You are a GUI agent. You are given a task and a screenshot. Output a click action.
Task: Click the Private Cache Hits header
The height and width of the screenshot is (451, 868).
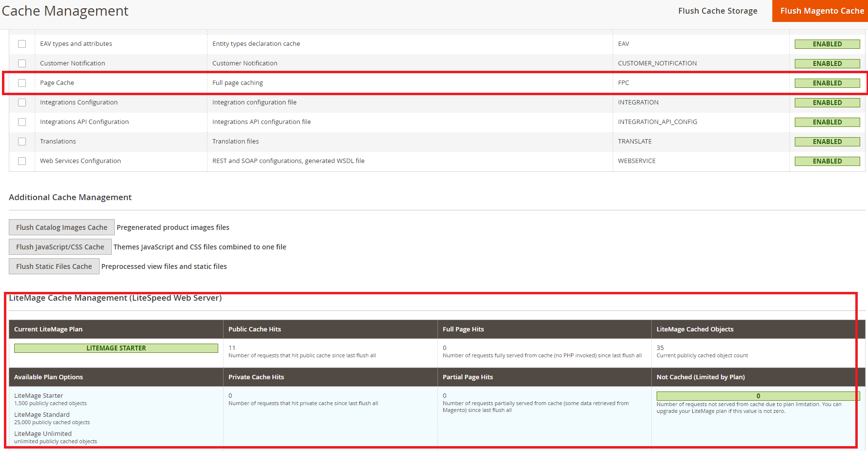(256, 377)
